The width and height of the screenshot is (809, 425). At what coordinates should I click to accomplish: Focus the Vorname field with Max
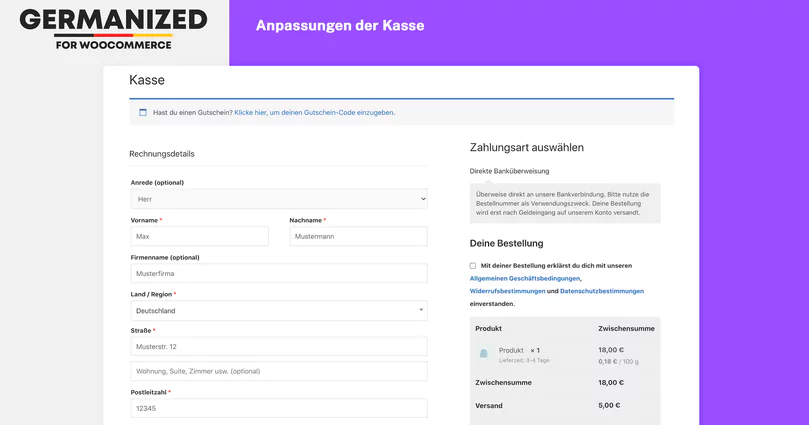200,236
